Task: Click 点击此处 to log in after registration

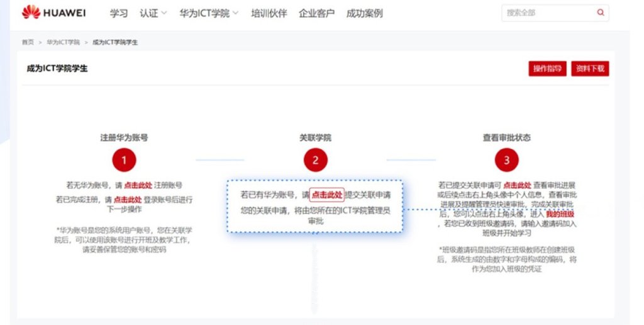Action: click(128, 199)
